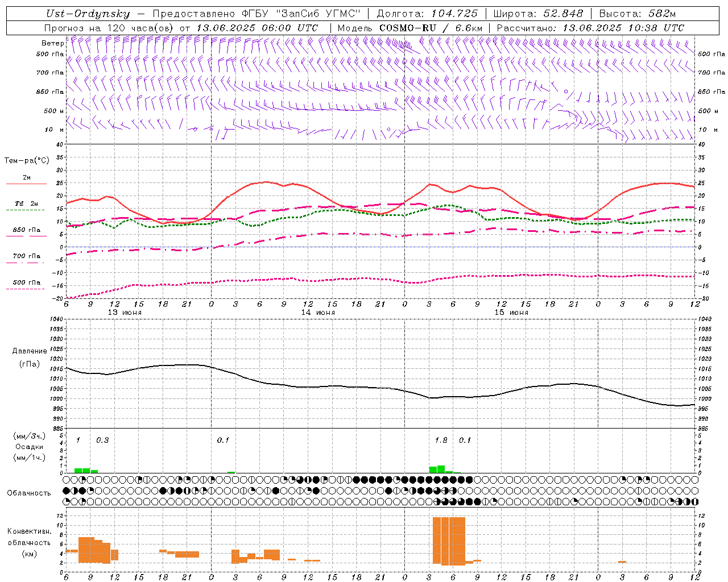728x582 pixels.
Task: Click the 'Осадки' precipitation label
Action: click(30, 447)
